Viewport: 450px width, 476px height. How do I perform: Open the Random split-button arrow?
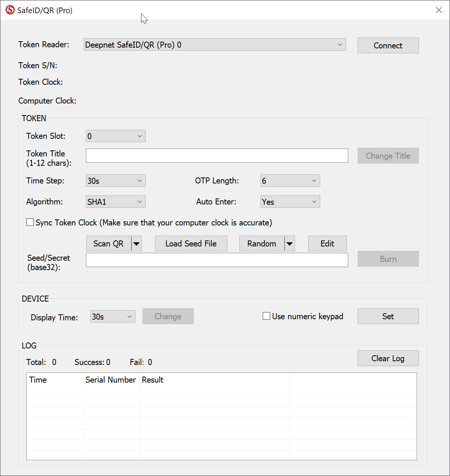(x=289, y=244)
